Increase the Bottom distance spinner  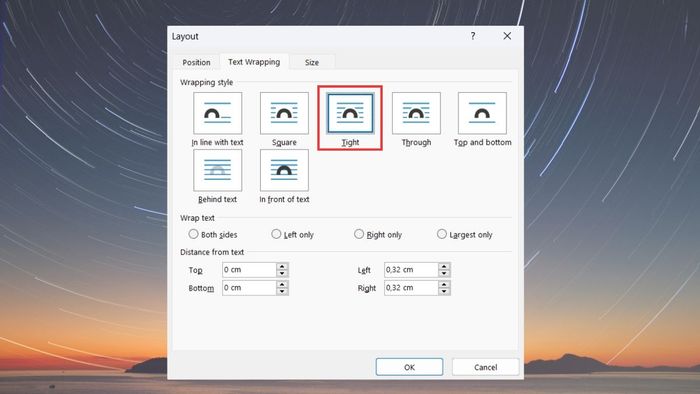(282, 285)
